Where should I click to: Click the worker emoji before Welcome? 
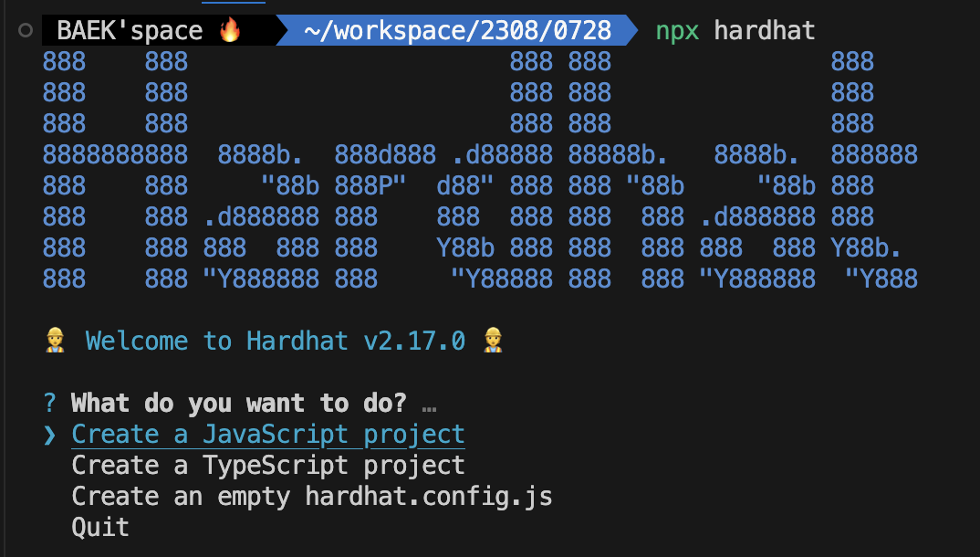[55, 340]
